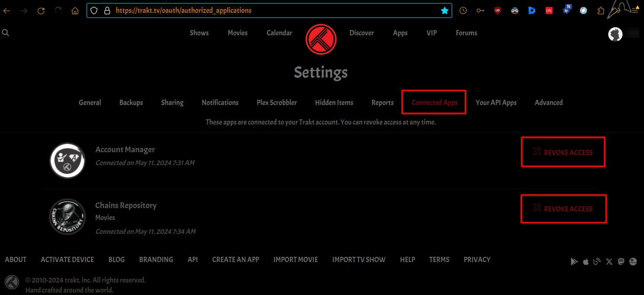Open the Movies menu
Image resolution: width=644 pixels, height=295 pixels.
(x=237, y=33)
